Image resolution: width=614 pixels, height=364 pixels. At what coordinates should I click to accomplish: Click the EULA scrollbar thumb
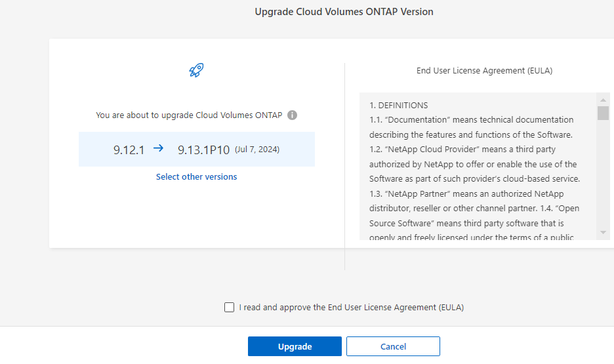coord(603,113)
